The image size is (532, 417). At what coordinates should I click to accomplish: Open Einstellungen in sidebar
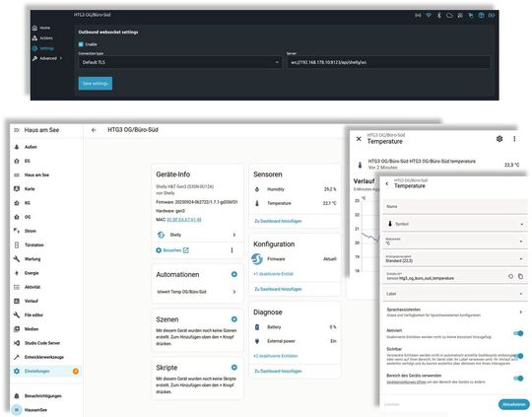(45, 371)
